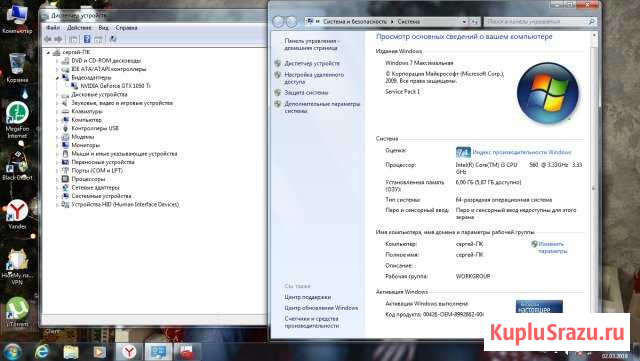The image size is (640, 361).
Task: Expand Дисковые устройства node
Action: pos(57,95)
